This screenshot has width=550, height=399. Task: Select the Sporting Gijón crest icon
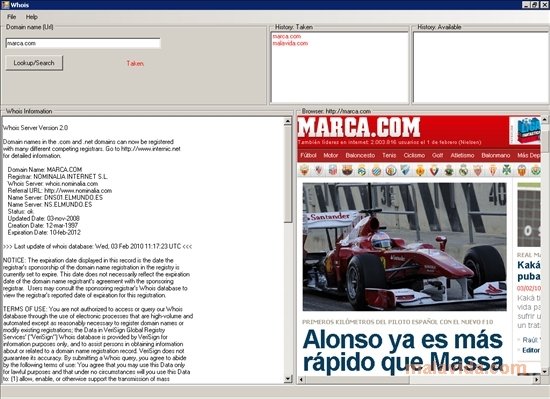492,171
